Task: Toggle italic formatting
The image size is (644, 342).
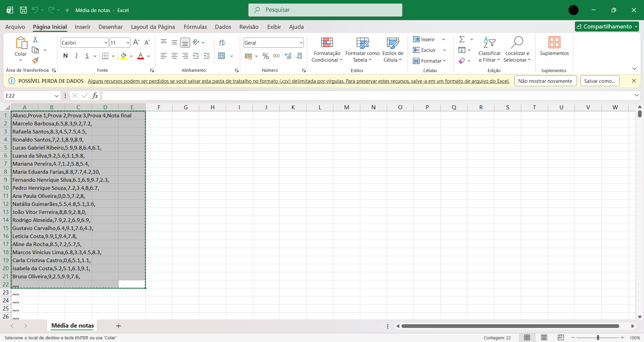Action: [76, 56]
